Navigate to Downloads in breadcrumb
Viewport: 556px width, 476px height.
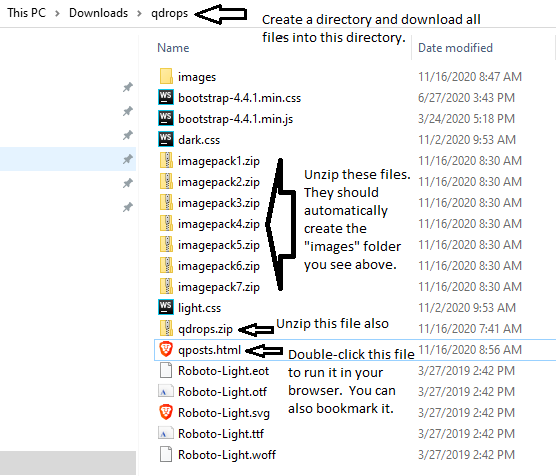tap(98, 13)
